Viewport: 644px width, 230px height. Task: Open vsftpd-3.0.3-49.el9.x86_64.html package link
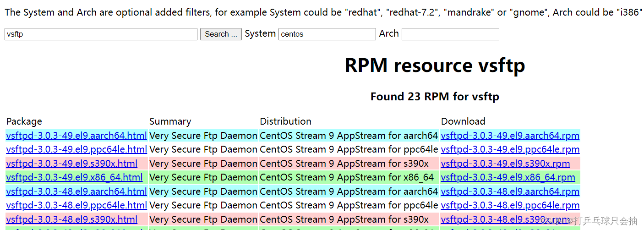(74, 177)
